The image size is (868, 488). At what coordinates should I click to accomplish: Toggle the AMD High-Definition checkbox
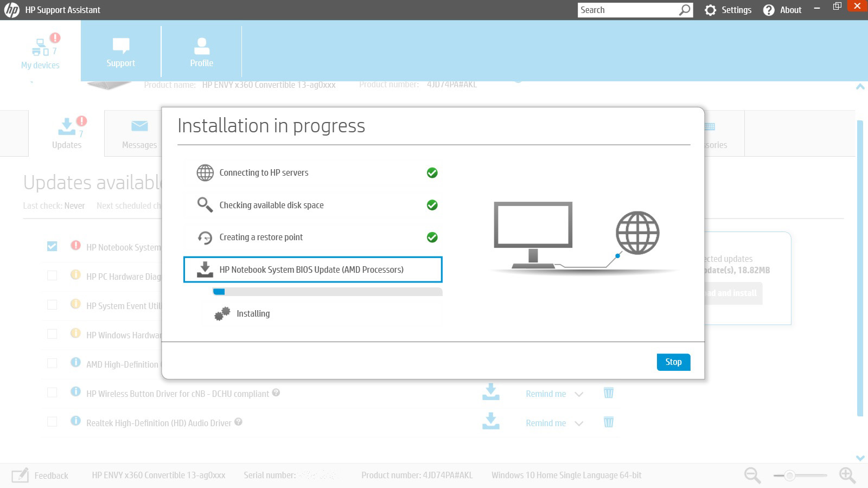(52, 363)
